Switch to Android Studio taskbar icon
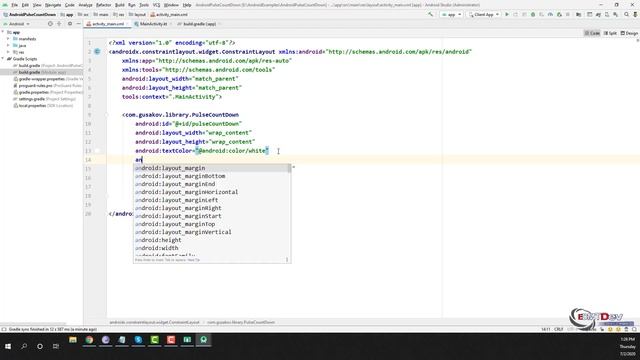The image size is (640, 360). 203,340
